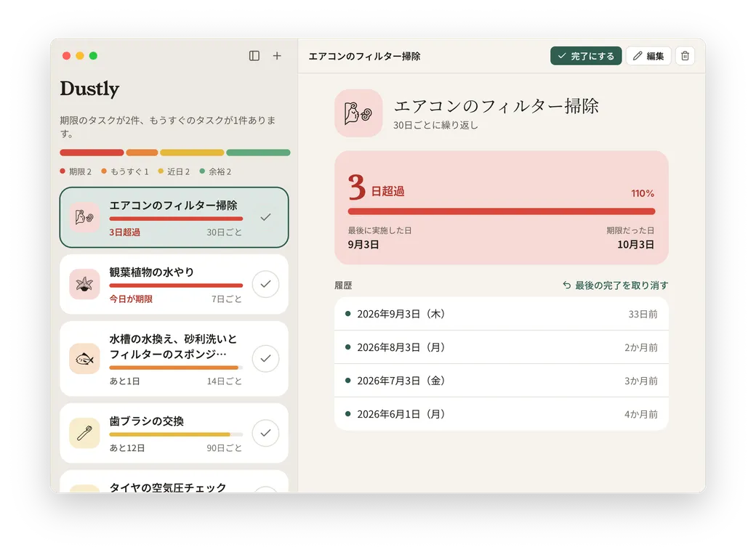Click the Dustly app title
756x555 pixels.
click(x=89, y=89)
